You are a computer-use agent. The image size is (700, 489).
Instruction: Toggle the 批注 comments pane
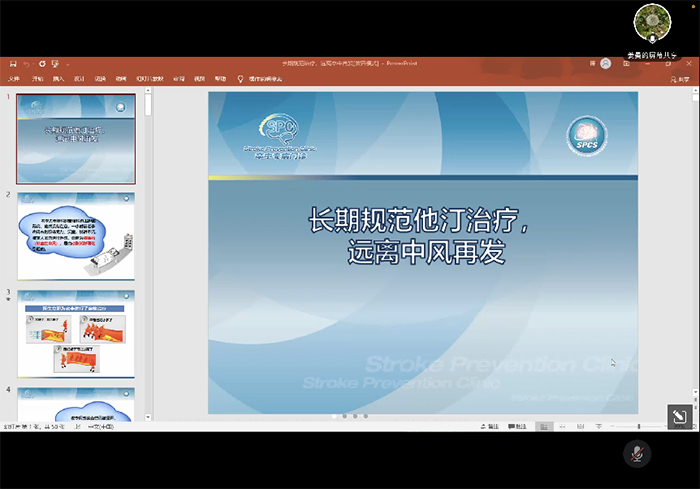516,426
